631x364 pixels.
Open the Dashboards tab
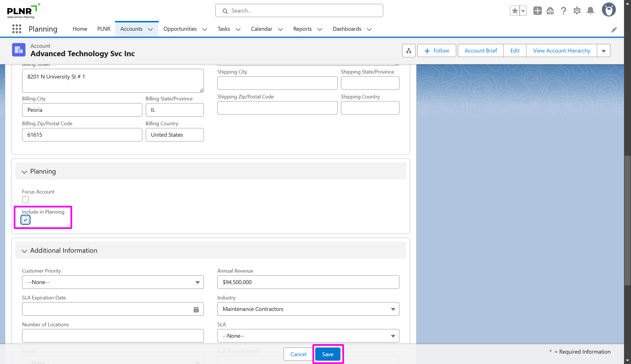point(347,29)
